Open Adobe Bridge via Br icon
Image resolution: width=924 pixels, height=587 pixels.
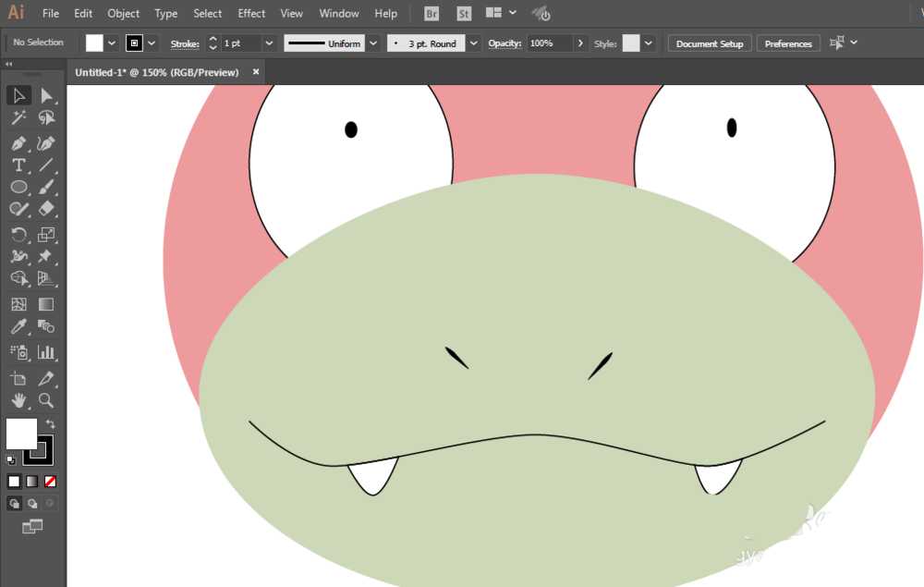432,14
